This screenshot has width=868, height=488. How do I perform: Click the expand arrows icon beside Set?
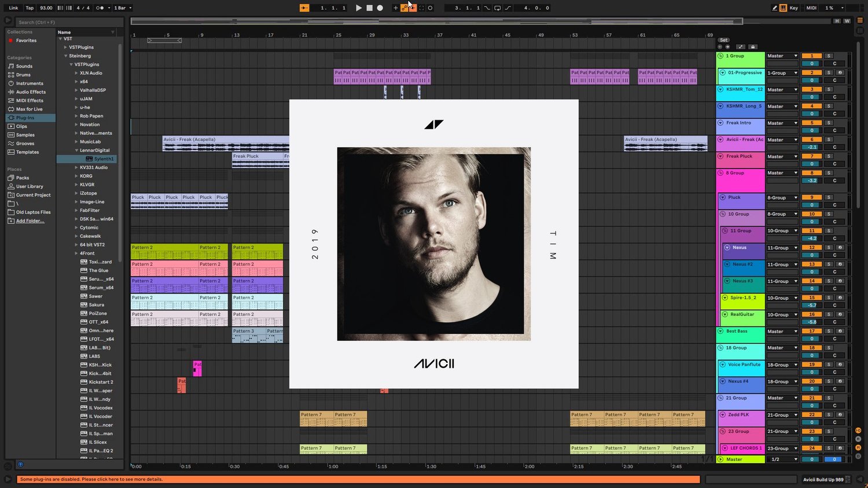[740, 47]
